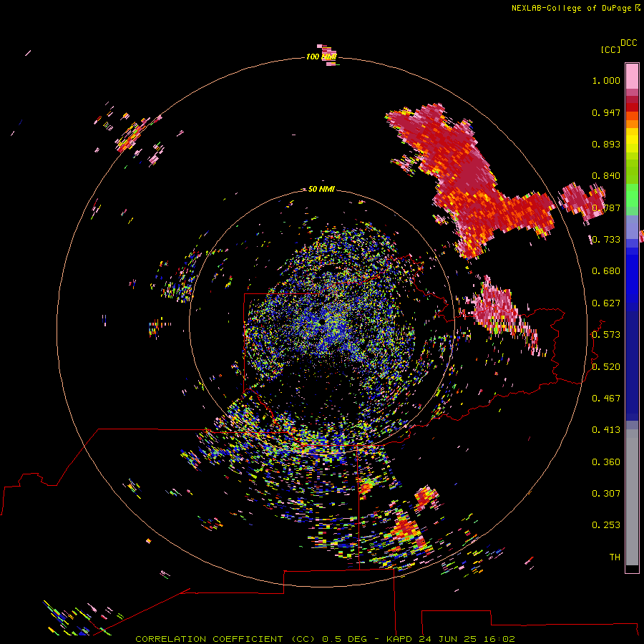Click the 100 NMI range ring label
Screen dimensions: 644x644
point(321,57)
